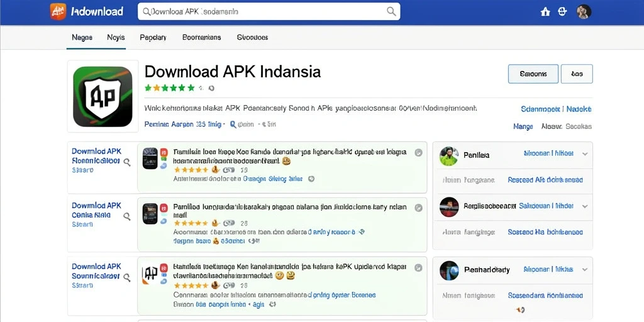Viewport: 644px width, 322px height.
Task: Click the red badge icon in the 'Tramilain' card
Action: click(x=164, y=152)
